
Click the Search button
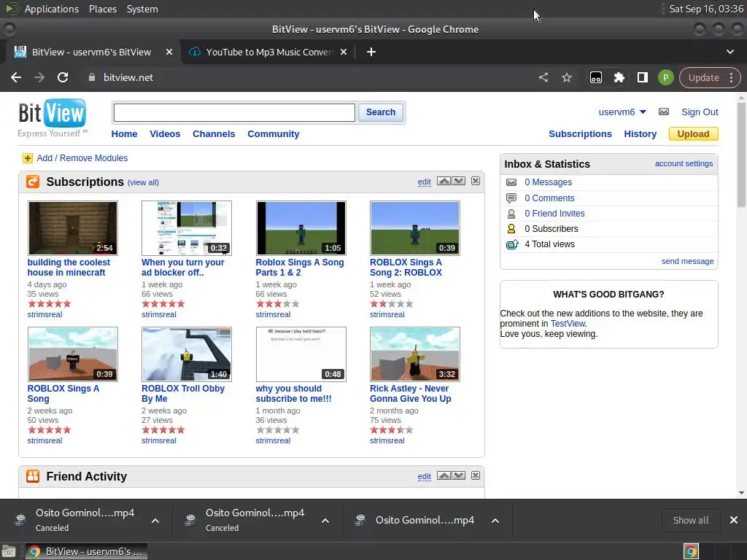381,112
